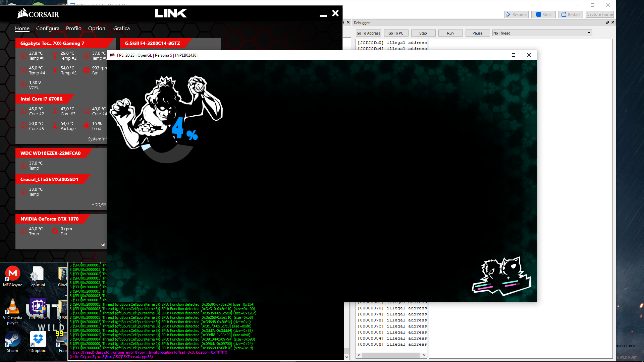Click the Intel CPU load icon
This screenshot has width=644, height=362.
(x=87, y=126)
